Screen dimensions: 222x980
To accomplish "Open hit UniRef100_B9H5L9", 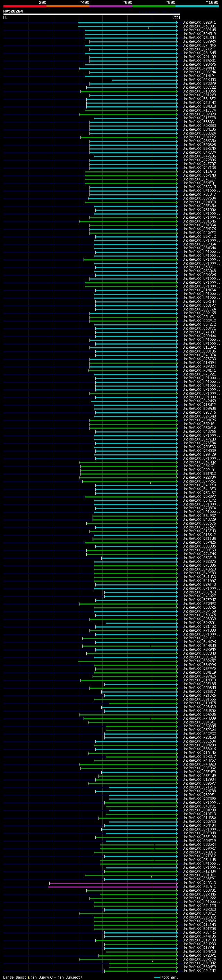I will [199, 34].
